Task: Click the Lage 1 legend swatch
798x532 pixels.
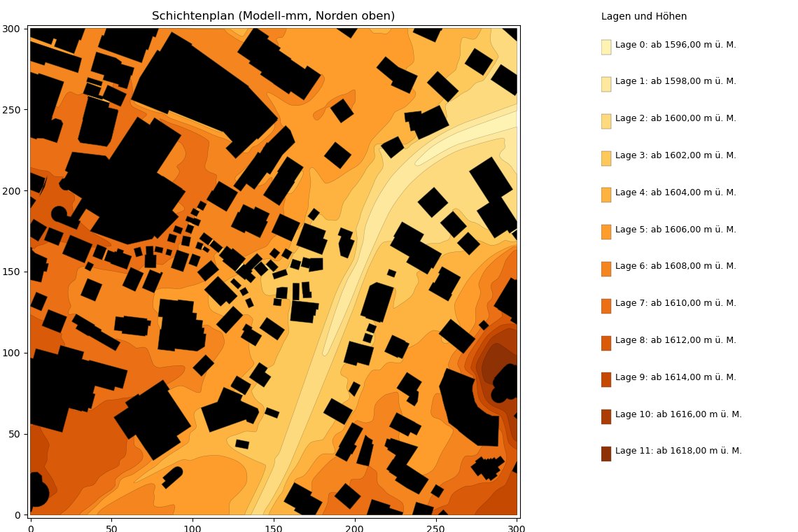Action: 606,84
